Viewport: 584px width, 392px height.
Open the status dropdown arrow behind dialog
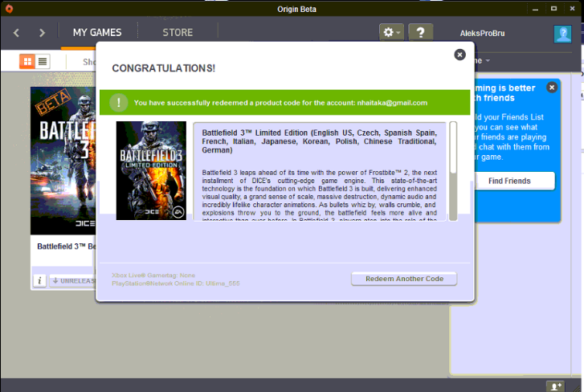pos(488,61)
